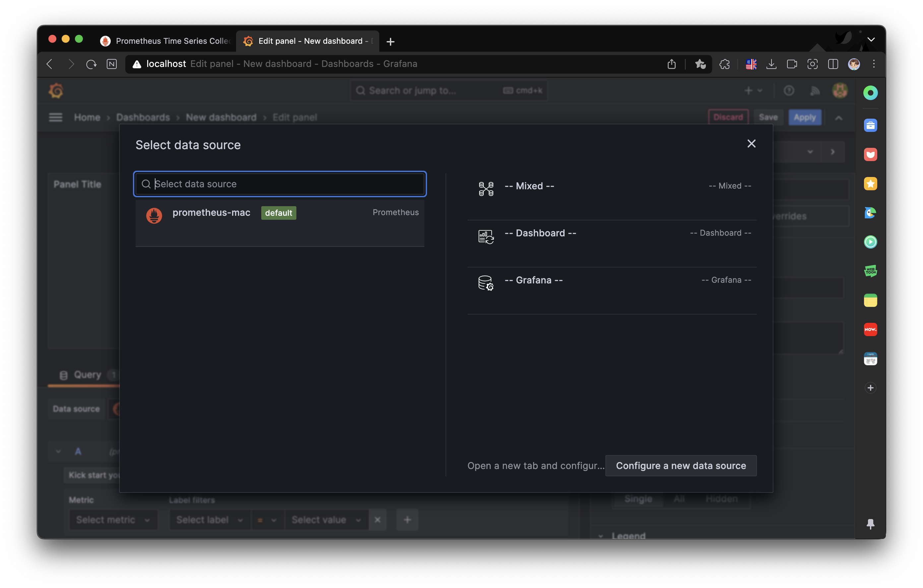Click the sidebar pin icon at bottom

pos(870,524)
